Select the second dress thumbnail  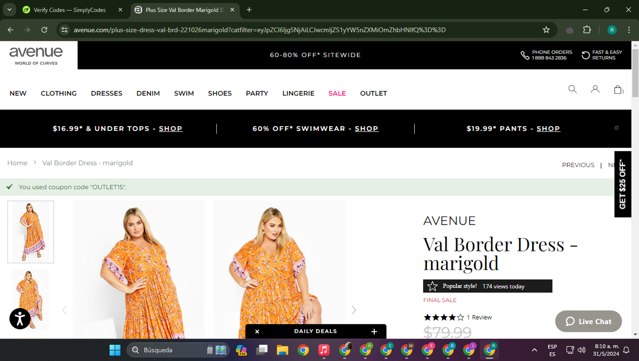[x=31, y=299]
